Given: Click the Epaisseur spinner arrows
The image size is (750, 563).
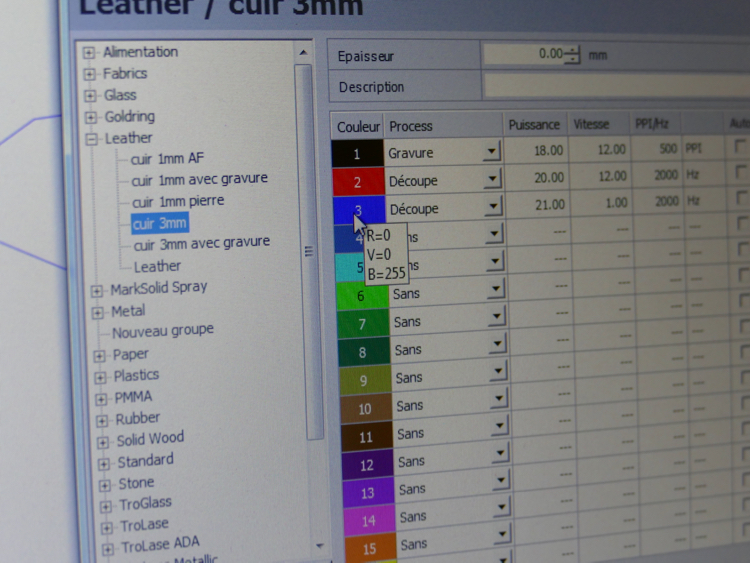Looking at the screenshot, I should click(572, 55).
